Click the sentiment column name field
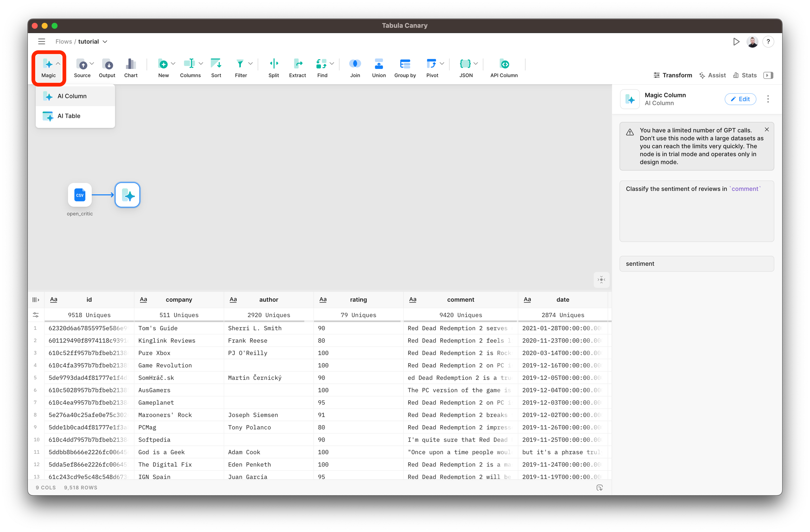The image size is (810, 532). (696, 264)
